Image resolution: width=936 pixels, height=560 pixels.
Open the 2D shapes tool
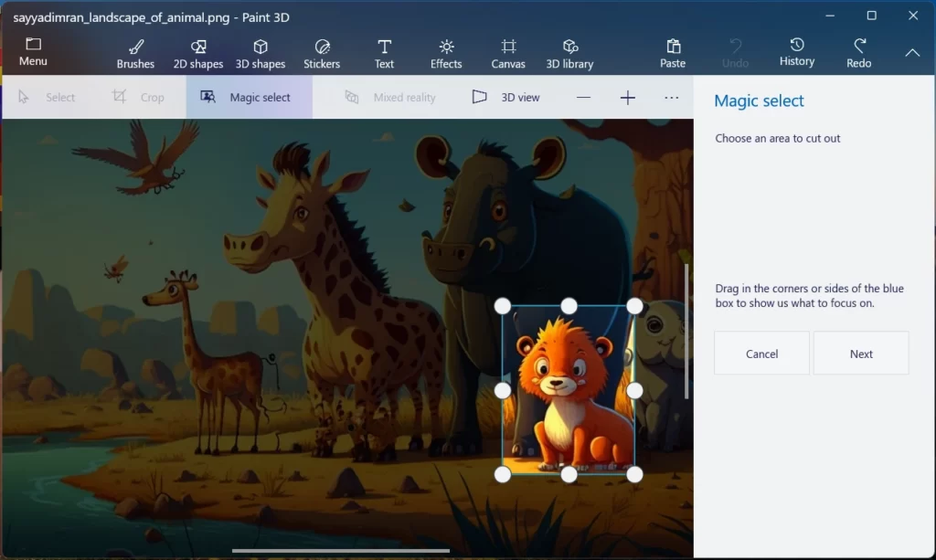[x=198, y=54]
